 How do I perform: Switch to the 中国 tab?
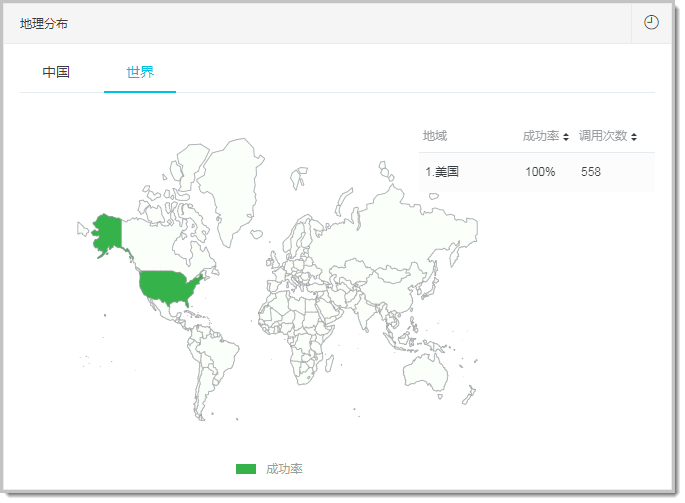56,72
